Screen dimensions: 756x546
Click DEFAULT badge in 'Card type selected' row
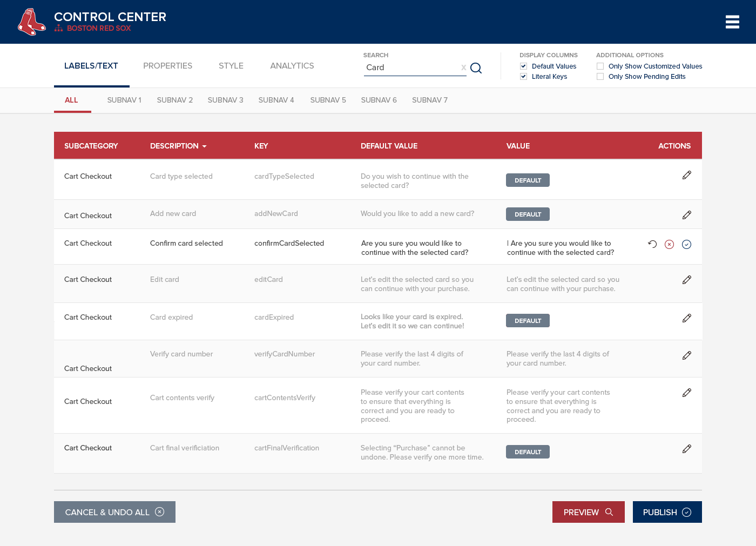[528, 180]
